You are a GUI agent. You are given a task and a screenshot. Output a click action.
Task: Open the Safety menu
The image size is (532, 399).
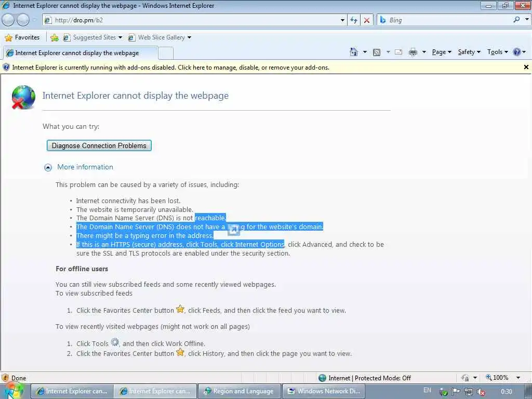coord(469,52)
